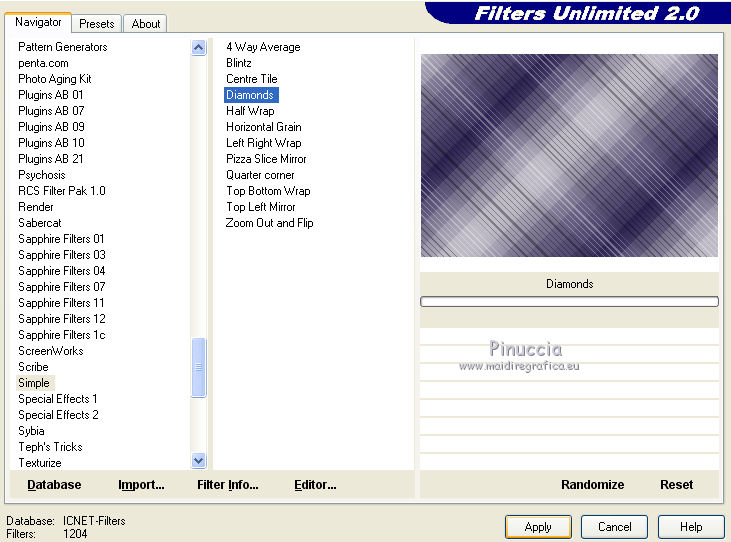Image resolution: width=731 pixels, height=542 pixels.
Task: Select Pattern Generators category
Action: click(x=62, y=47)
